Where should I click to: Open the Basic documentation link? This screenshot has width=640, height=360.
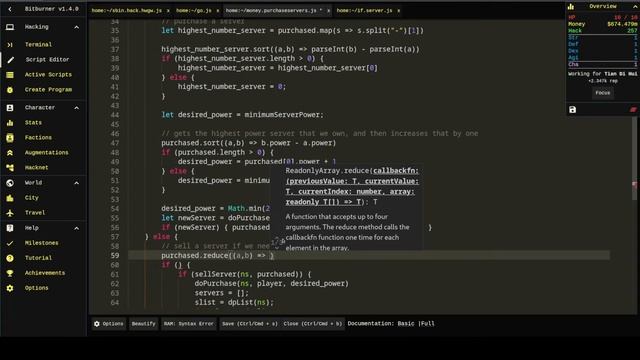coord(406,324)
